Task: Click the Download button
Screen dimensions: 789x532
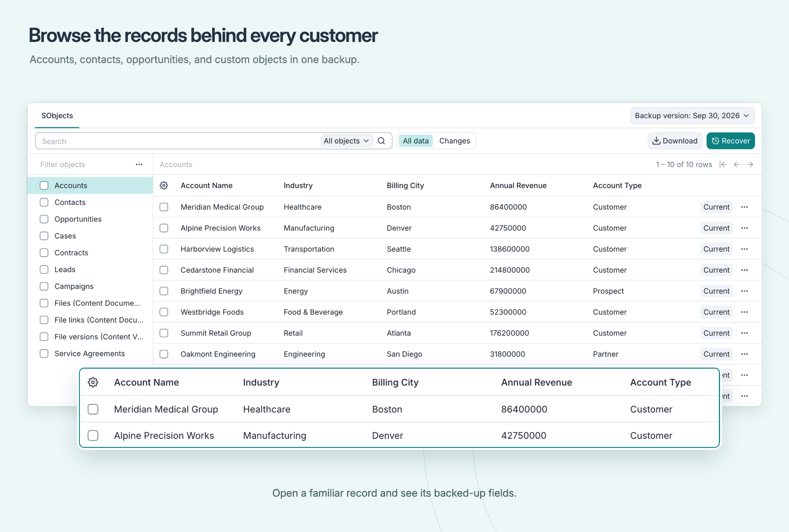Action: pyautogui.click(x=675, y=141)
